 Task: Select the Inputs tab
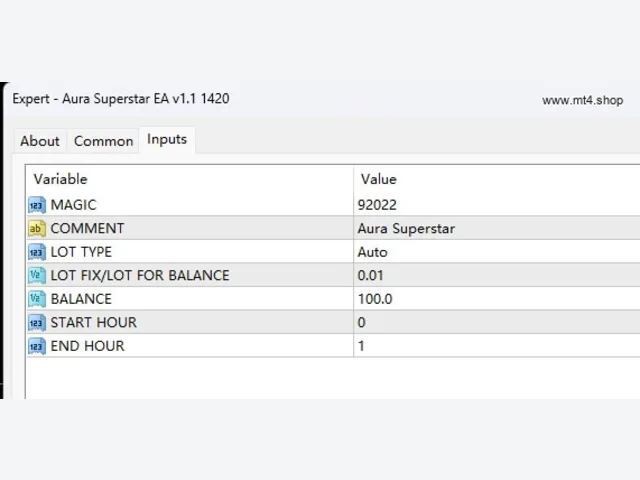point(167,140)
